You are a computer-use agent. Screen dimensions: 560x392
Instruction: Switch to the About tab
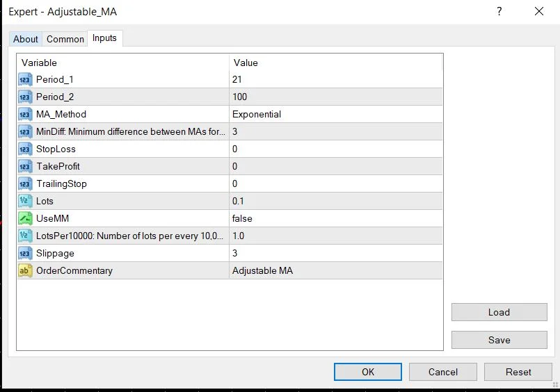[x=26, y=39]
